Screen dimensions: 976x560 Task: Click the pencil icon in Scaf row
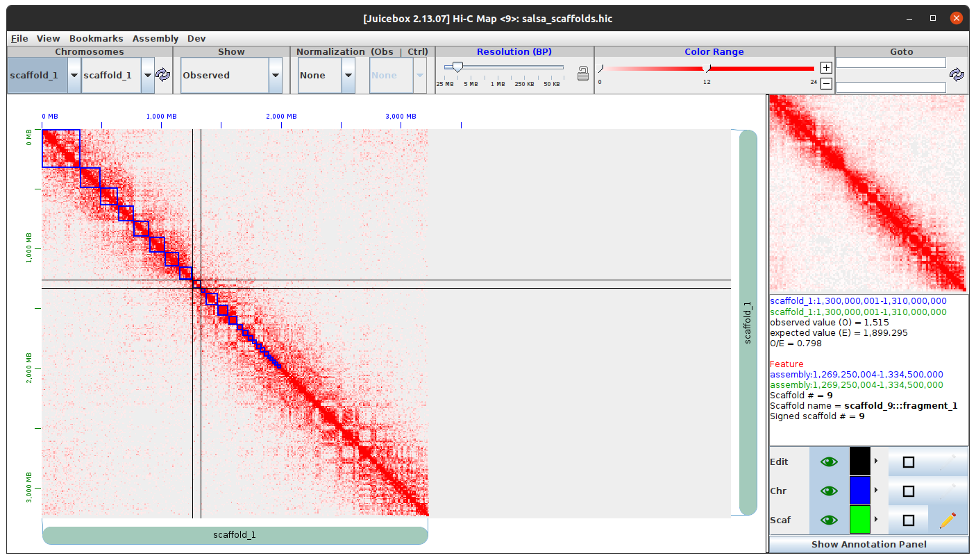[948, 520]
